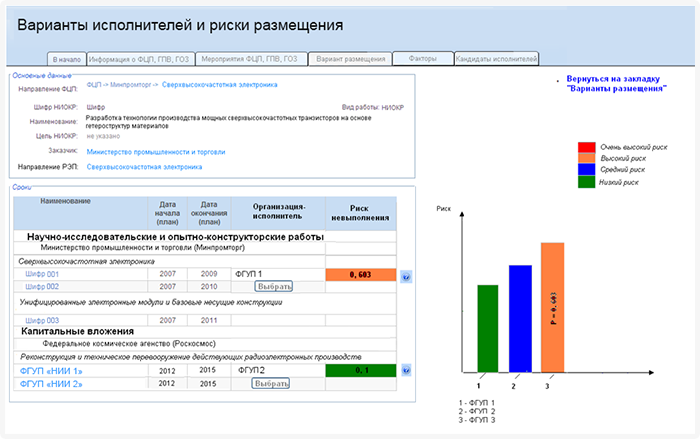Open the «Кандидаты исполнителей» tab
Screen dimensions: 700x439
pos(496,60)
